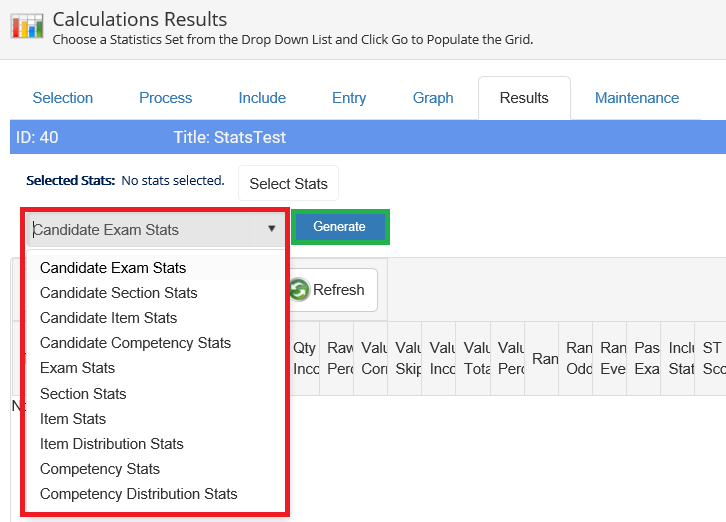This screenshot has width=726, height=522.
Task: Switch to the Process tab
Action: pos(166,98)
